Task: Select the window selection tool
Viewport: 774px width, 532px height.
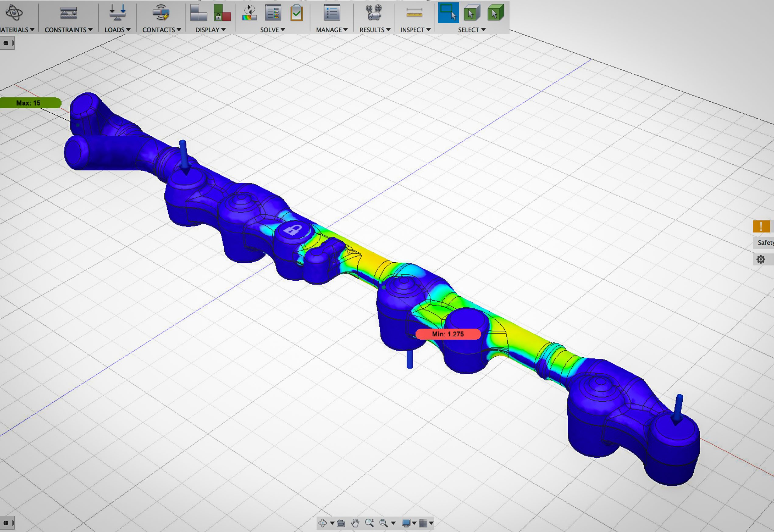Action: click(448, 13)
